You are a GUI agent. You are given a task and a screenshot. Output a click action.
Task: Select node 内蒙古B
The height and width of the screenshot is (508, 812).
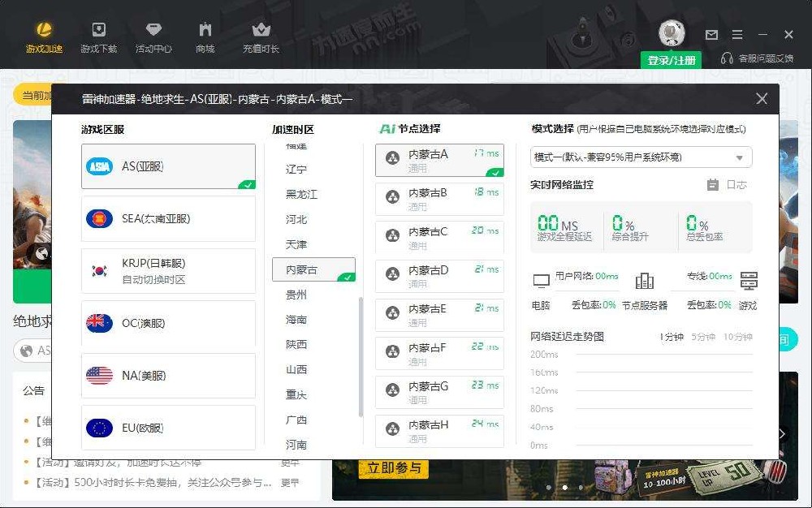point(439,199)
